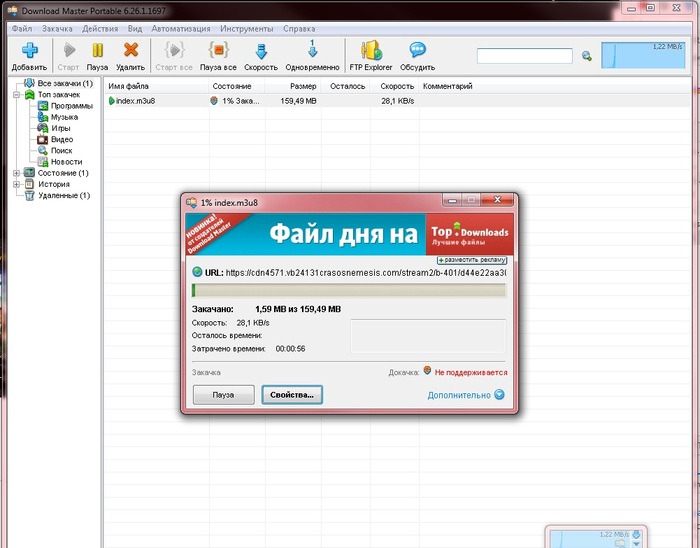
Task: Minimize the 1% index.m3u8 dialog
Action: 452,200
